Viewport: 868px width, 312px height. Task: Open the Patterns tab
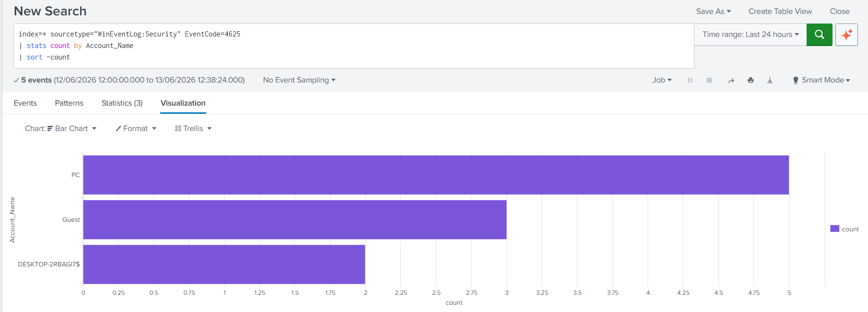pyautogui.click(x=69, y=103)
